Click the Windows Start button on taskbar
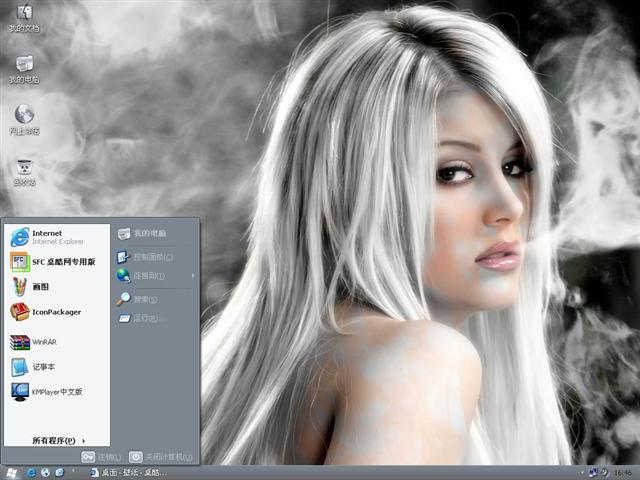The image size is (640, 480). tap(11, 473)
